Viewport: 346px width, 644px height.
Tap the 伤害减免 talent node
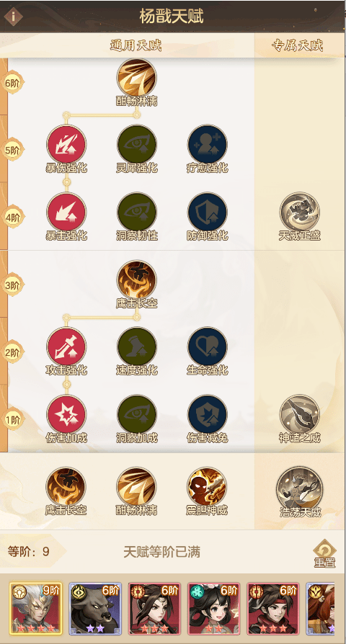208,415
